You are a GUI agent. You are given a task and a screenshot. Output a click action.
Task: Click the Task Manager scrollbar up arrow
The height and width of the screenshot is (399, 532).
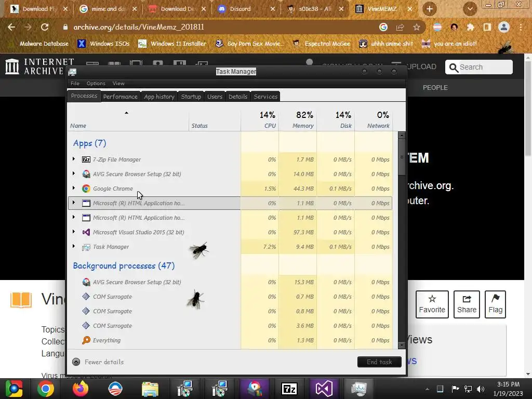[402, 136]
